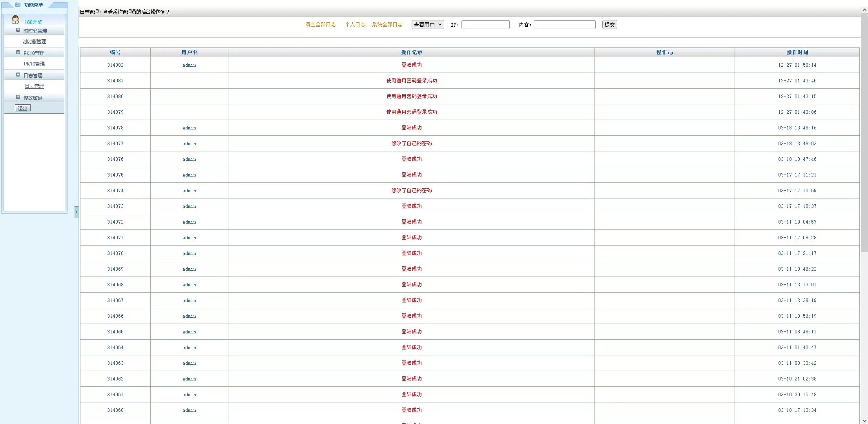Click the scrollbar down arrow
The width and height of the screenshot is (868, 424).
(x=864, y=420)
